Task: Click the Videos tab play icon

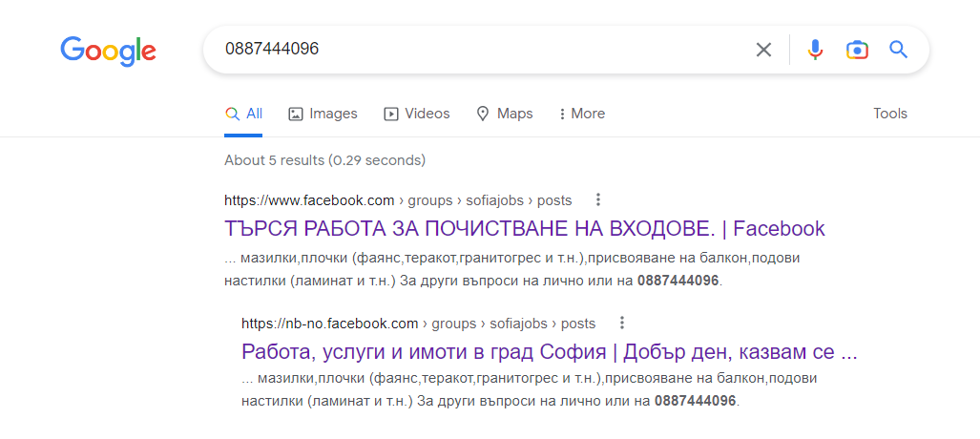Action: [x=390, y=114]
